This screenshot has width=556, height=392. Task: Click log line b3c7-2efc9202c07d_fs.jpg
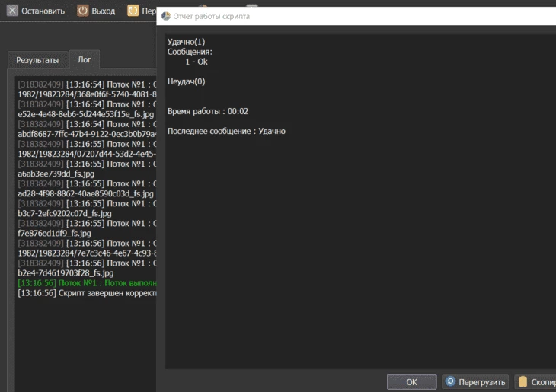pos(65,213)
